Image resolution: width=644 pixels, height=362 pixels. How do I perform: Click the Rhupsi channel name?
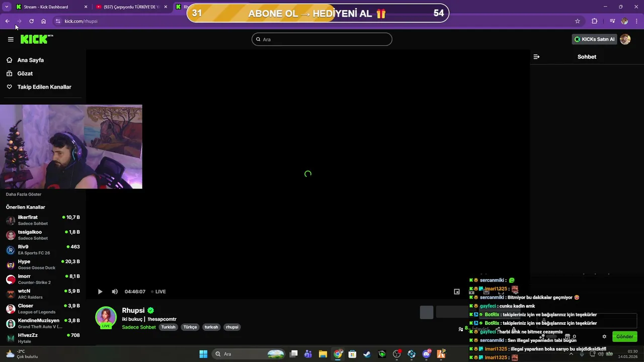[133, 310]
